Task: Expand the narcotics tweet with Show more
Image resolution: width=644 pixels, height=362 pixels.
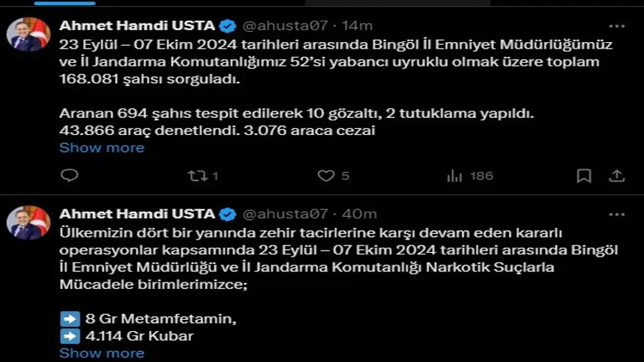Action: point(102,353)
